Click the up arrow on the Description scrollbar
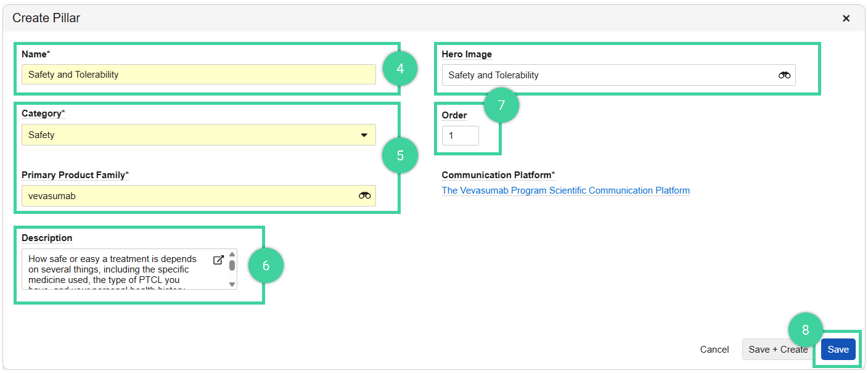Viewport: 868px width, 373px height. (231, 253)
